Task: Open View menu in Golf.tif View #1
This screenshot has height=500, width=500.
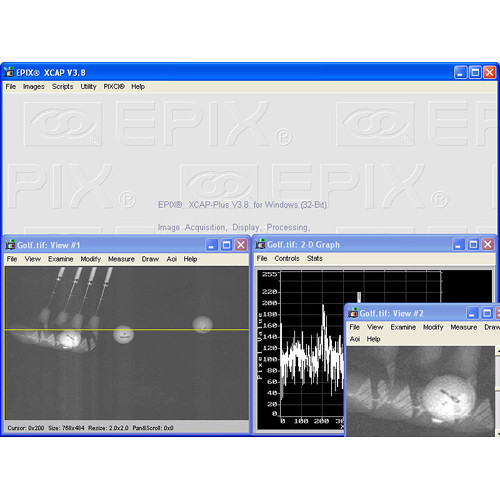Action: pos(33,259)
